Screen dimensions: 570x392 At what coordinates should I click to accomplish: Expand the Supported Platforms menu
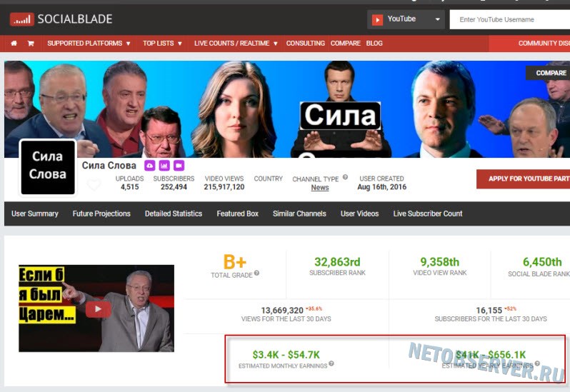(89, 44)
